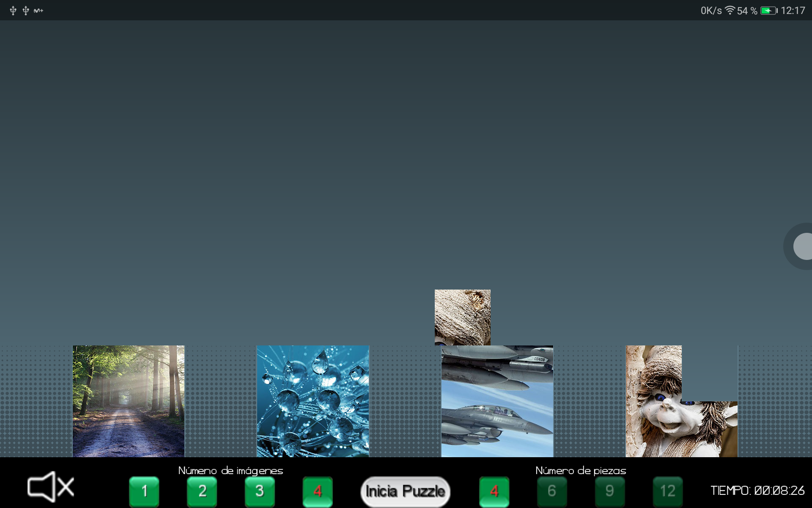
Task: Tap the blue water droplets image
Action: click(313, 401)
